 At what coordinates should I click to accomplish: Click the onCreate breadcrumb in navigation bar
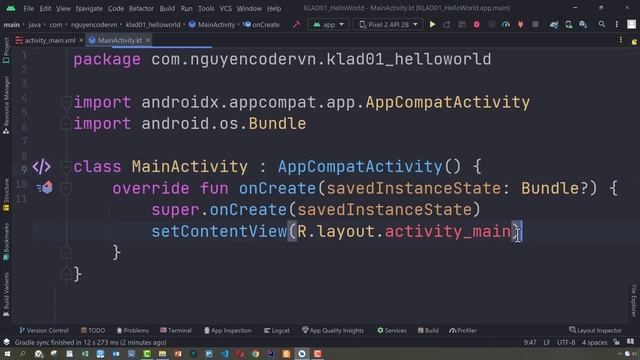pyautogui.click(x=261, y=24)
